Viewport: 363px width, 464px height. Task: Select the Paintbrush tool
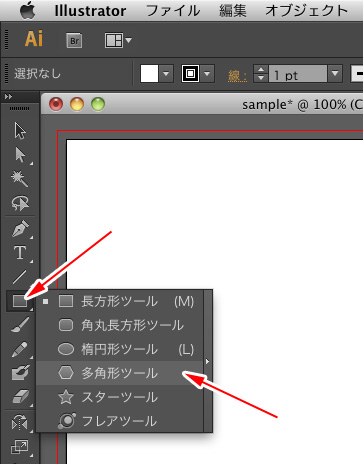pos(20,325)
